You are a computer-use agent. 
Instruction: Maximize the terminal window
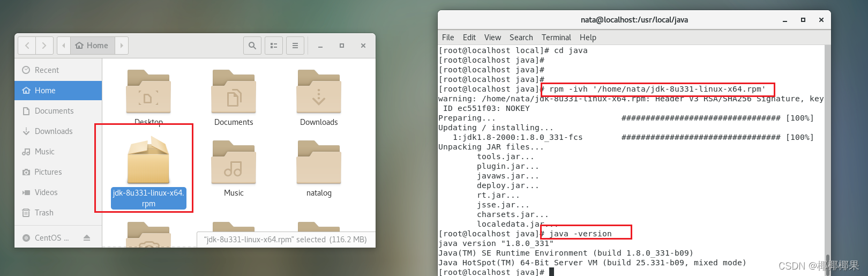[803, 20]
